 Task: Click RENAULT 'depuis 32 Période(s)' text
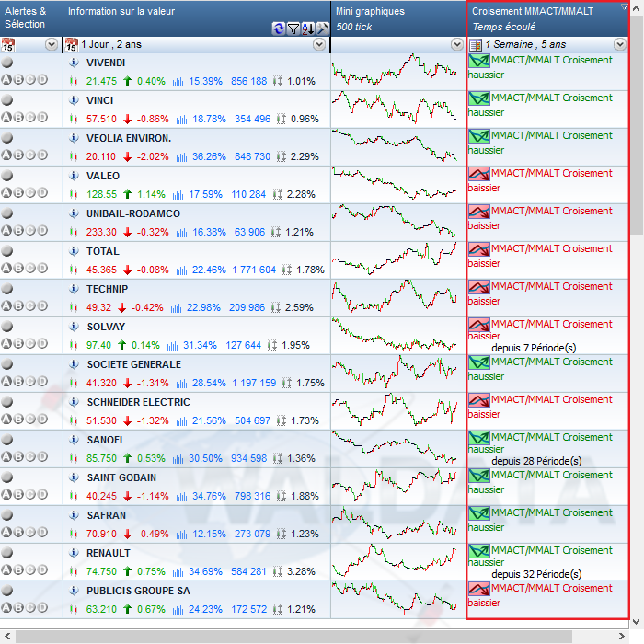536,574
